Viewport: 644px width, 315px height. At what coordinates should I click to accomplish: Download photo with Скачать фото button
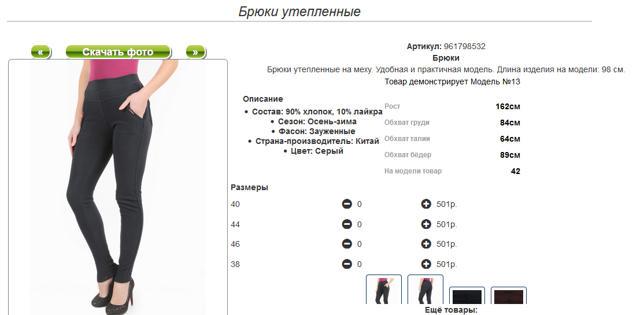[118, 52]
